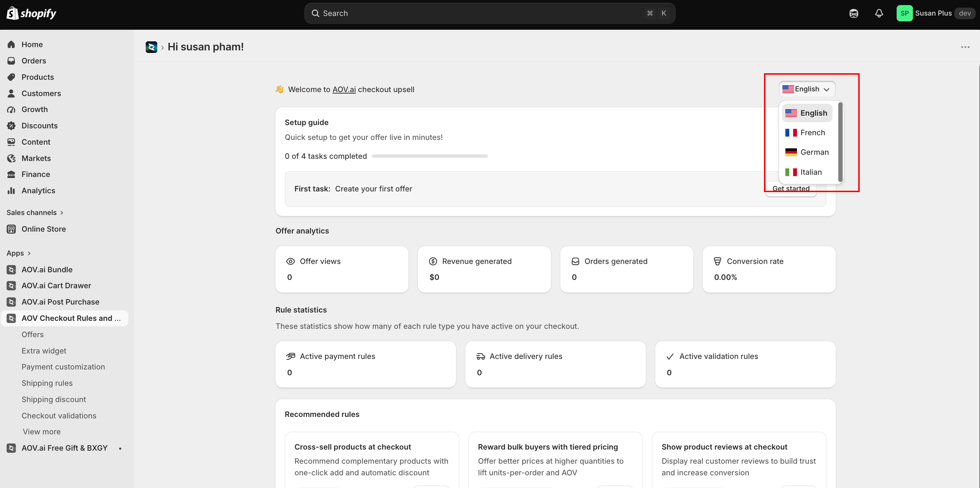Click the SP account avatar
Viewport: 980px width, 488px height.
[904, 13]
